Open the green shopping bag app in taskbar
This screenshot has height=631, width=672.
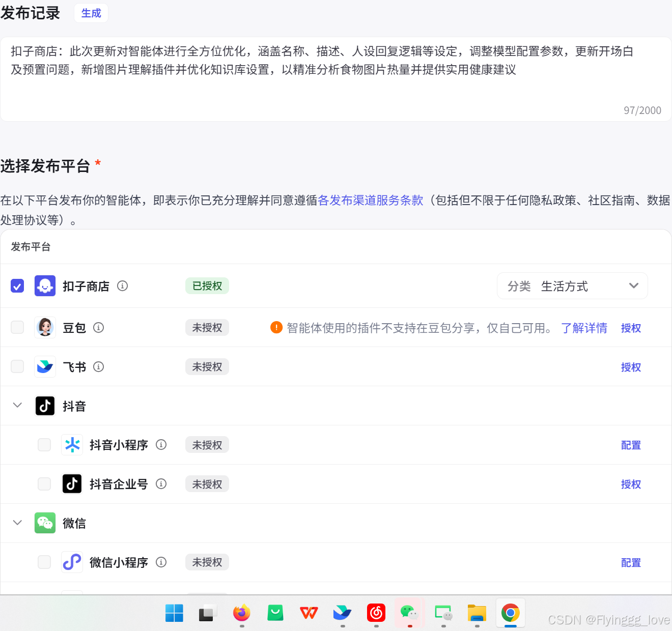(x=275, y=613)
